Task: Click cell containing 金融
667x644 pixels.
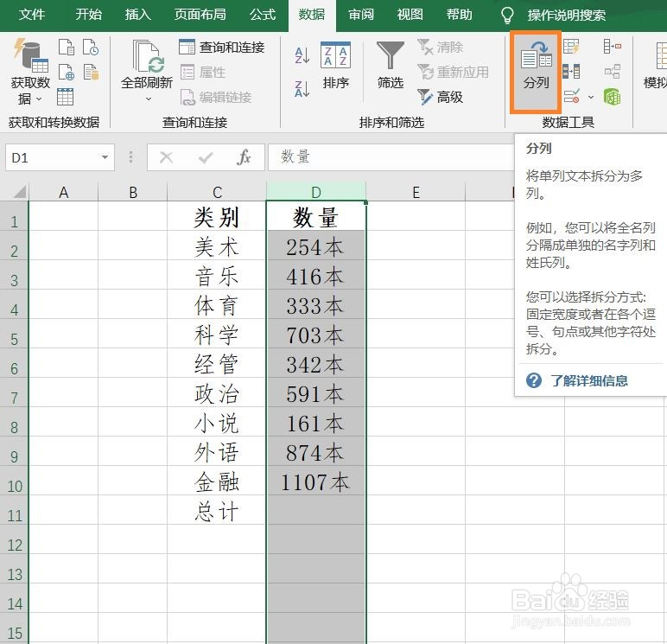Action: tap(217, 481)
